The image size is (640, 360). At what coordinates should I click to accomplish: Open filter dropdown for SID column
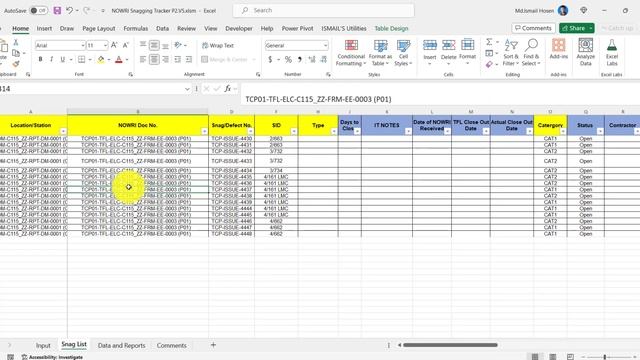tap(294, 131)
